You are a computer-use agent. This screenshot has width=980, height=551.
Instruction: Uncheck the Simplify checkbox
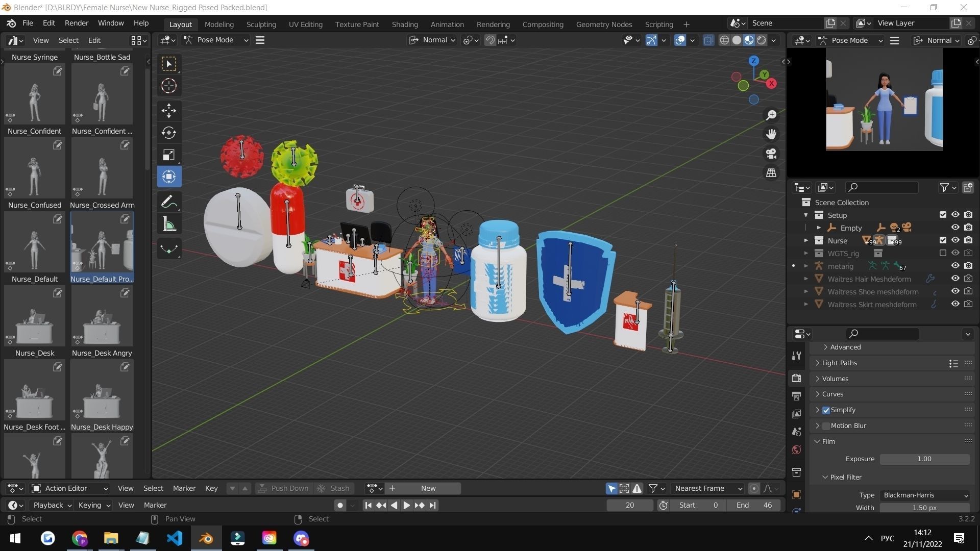(826, 410)
